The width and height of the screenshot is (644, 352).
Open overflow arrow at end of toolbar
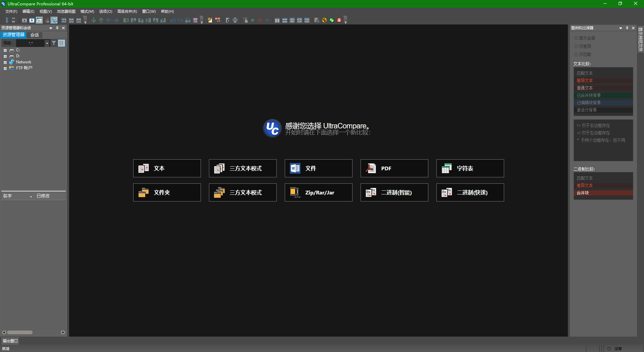coord(345,20)
